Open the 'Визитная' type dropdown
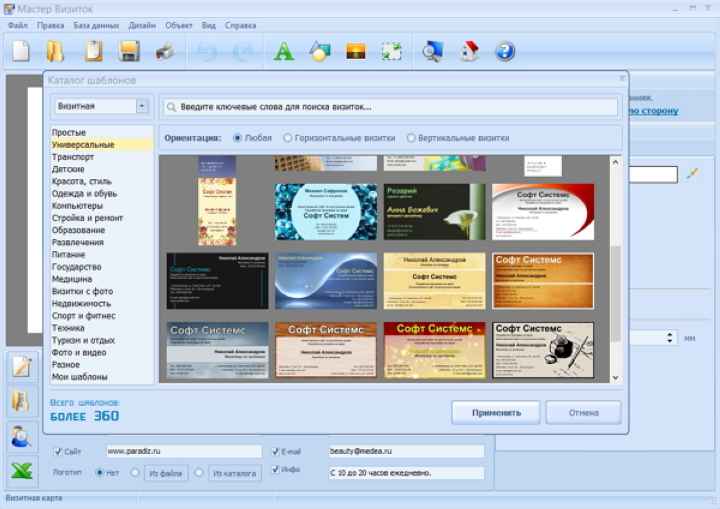This screenshot has width=720, height=509. coord(101,105)
